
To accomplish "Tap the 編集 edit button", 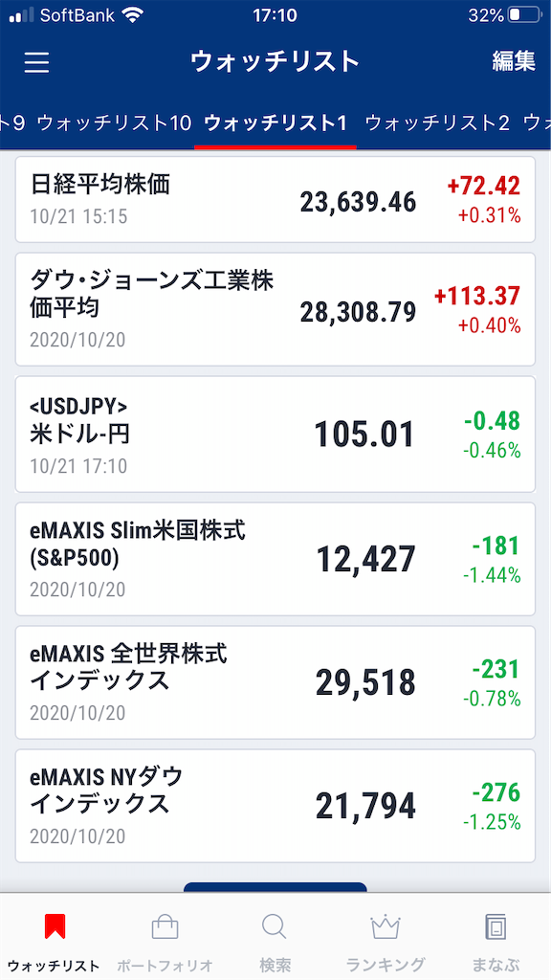I will tap(514, 61).
